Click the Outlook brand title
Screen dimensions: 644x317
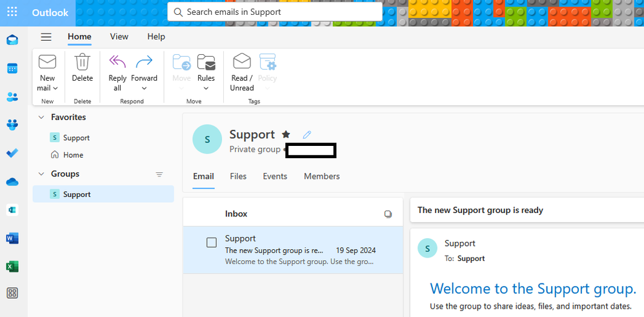click(x=50, y=13)
